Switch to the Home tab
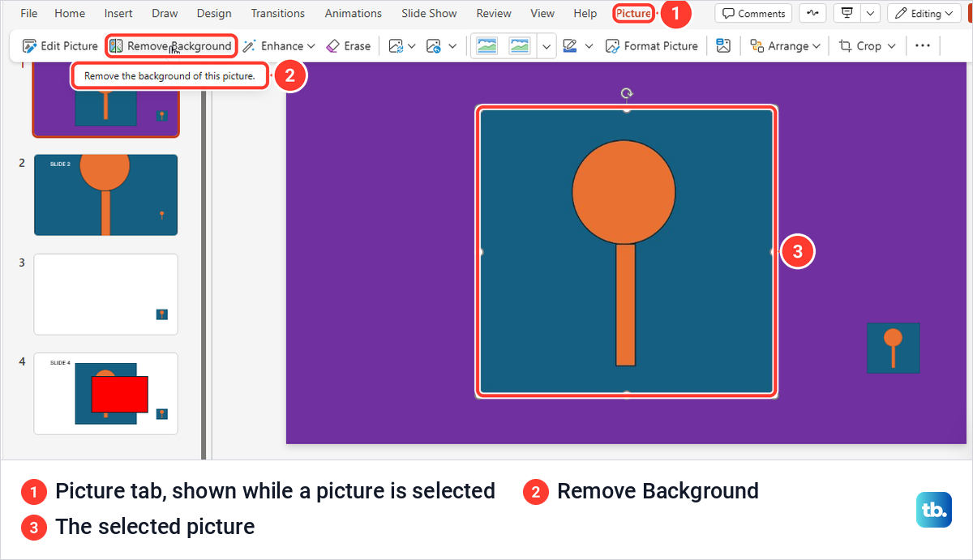The image size is (973, 560). pos(70,13)
